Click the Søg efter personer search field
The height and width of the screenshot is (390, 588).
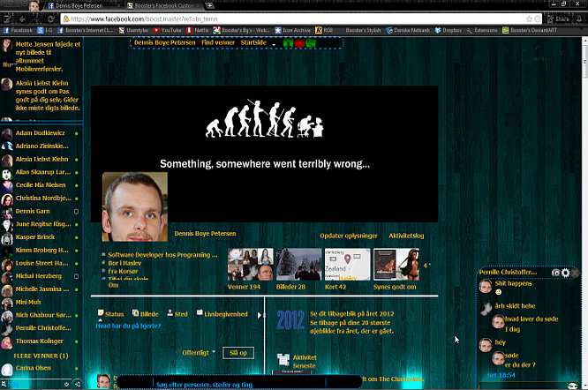tap(240, 385)
